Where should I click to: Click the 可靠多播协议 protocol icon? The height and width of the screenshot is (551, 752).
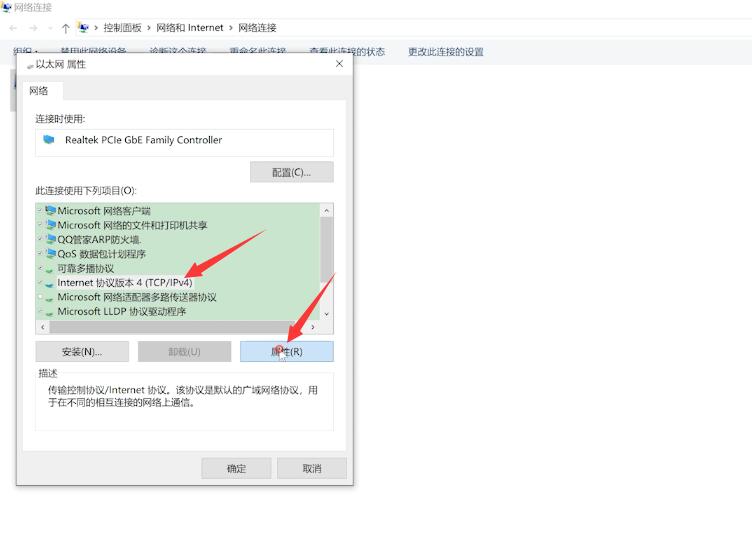click(x=49, y=270)
